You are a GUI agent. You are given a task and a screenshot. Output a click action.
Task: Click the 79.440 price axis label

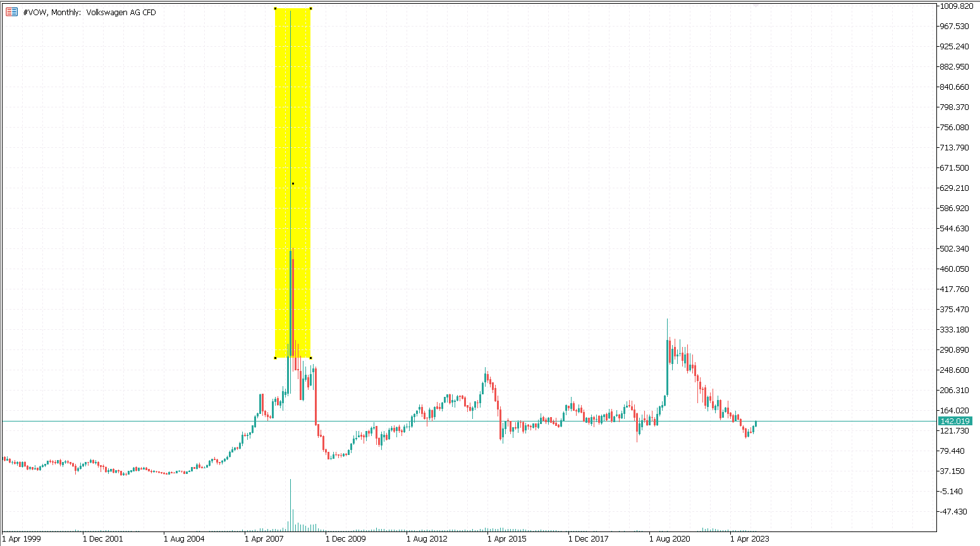pos(953,451)
